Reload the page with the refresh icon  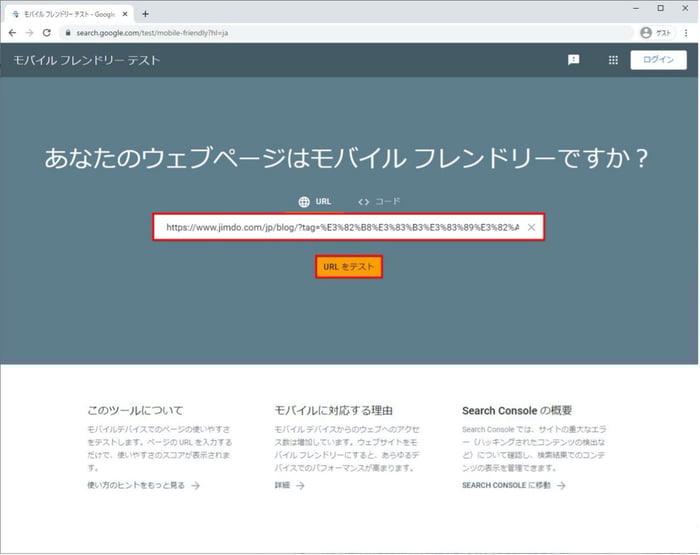[46, 33]
